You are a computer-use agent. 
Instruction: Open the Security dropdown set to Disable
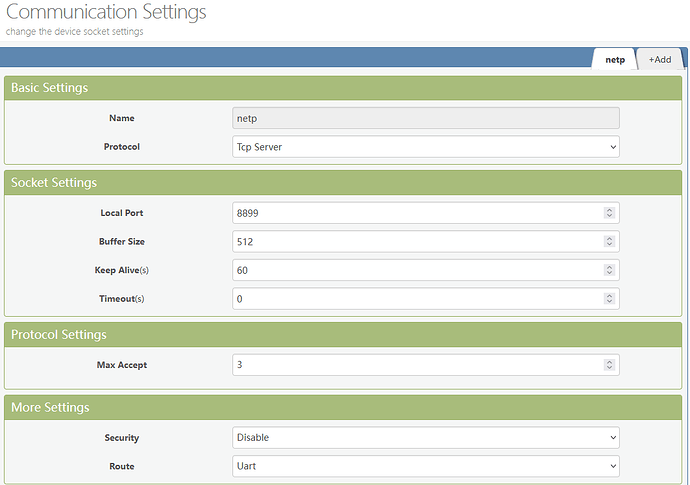click(425, 437)
